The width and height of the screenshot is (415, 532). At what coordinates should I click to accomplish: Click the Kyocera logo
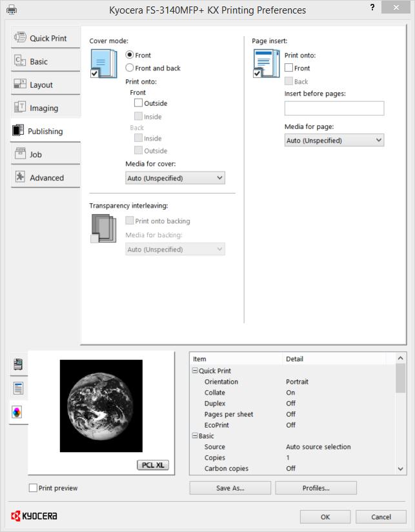point(34,516)
